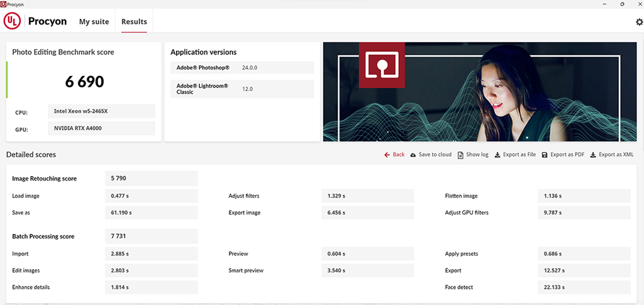Click the Detailed scores heading
This screenshot has width=644, height=305.
(x=31, y=155)
